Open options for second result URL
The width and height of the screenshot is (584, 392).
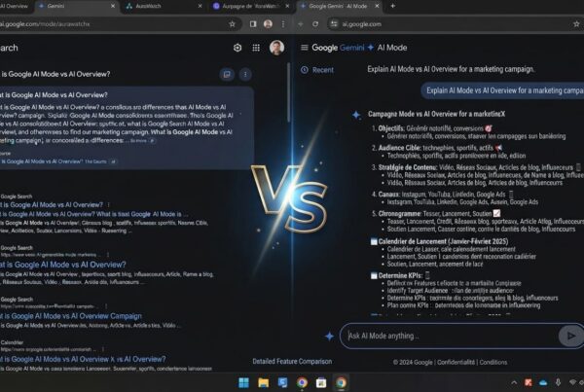pos(108,255)
